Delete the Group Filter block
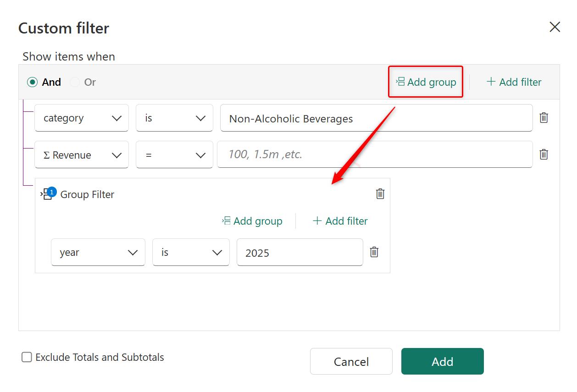 (x=380, y=194)
